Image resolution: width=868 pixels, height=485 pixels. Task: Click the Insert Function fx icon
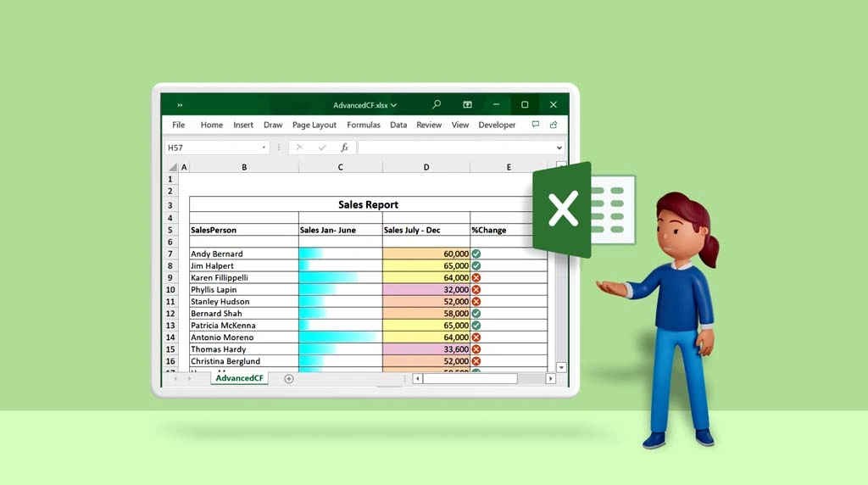[344, 148]
